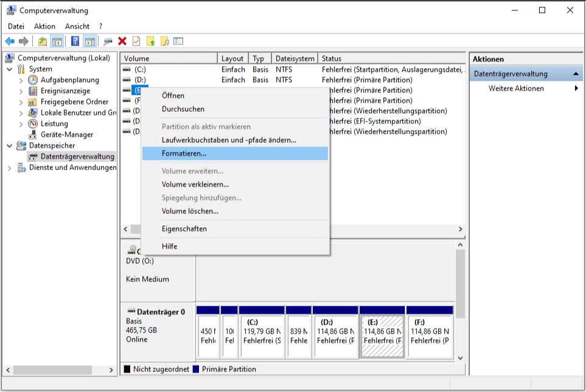Choose Durchsuchen in the context menu
586x392 pixels.
(235, 109)
